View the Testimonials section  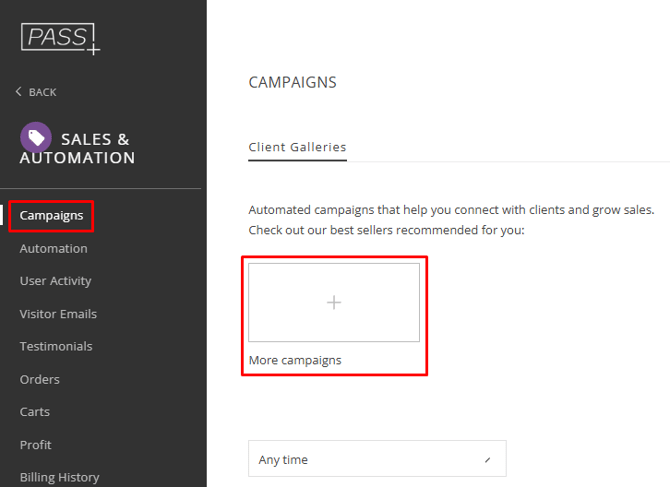[56, 346]
